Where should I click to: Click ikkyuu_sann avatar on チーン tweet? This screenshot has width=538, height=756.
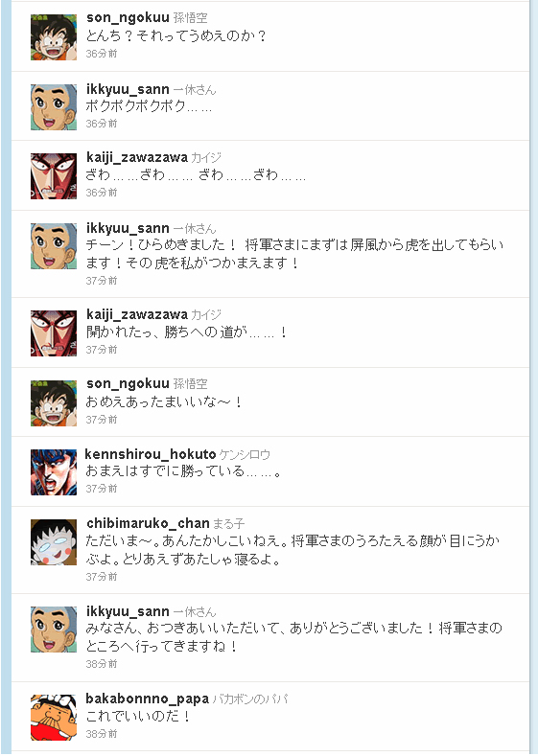click(x=54, y=246)
